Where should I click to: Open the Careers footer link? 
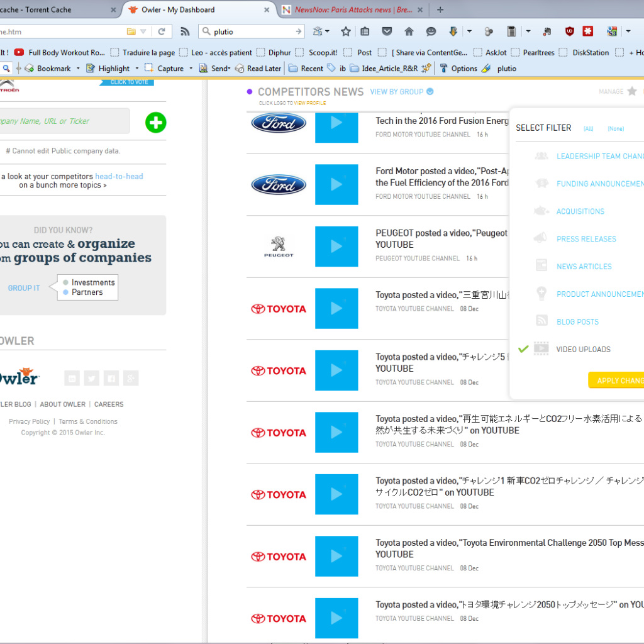(x=109, y=404)
